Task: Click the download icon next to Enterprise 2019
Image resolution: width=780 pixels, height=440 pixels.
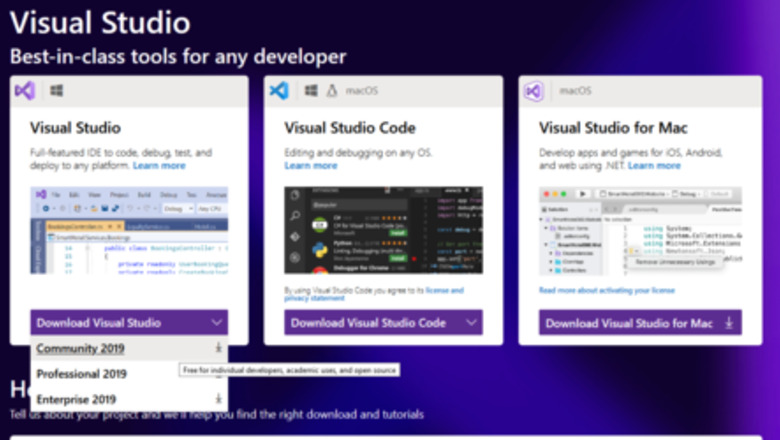Action: 218,399
